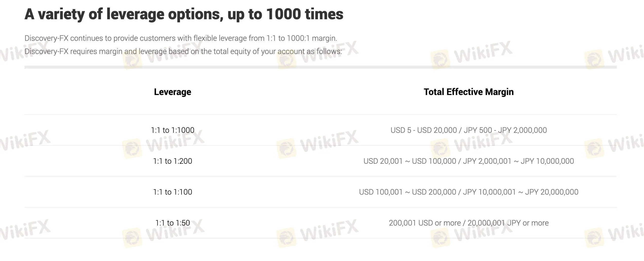This screenshot has width=644, height=261.
Task: Click the 'USD 100,001 ~ USD 200,000' margin cell
Action: click(469, 192)
